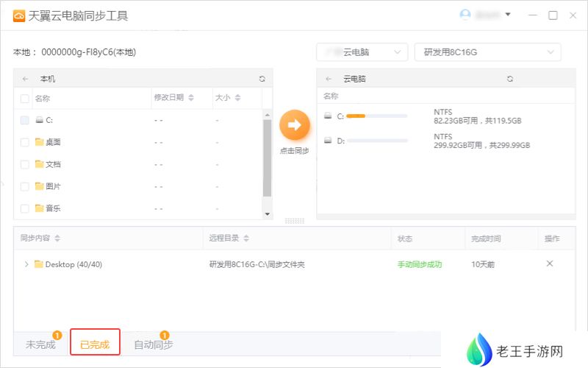This screenshot has width=588, height=368.
Task: Click the local list scrollbar thumb
Action: coord(267,158)
